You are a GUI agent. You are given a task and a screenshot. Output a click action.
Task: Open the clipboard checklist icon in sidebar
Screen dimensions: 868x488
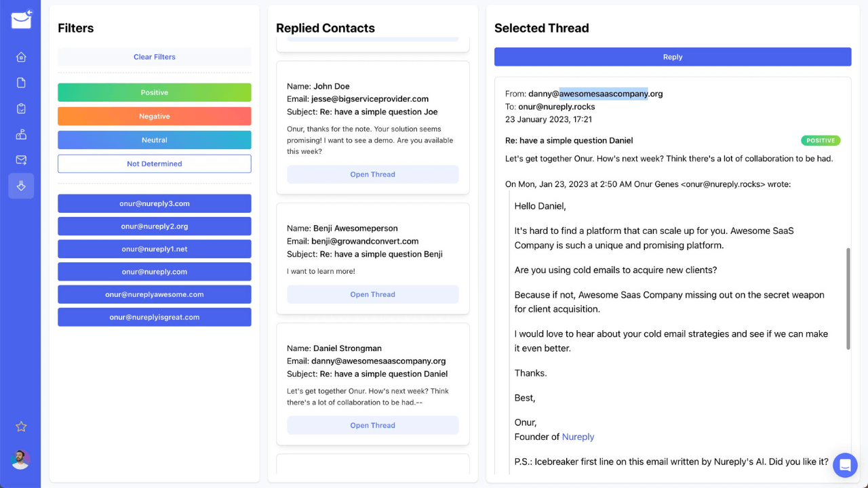tap(21, 108)
